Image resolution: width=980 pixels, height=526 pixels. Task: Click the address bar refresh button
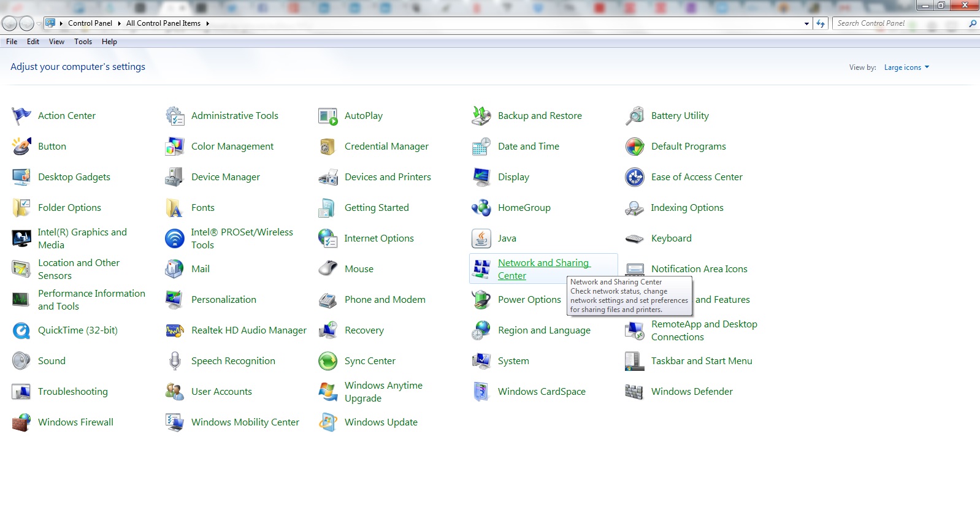(821, 23)
